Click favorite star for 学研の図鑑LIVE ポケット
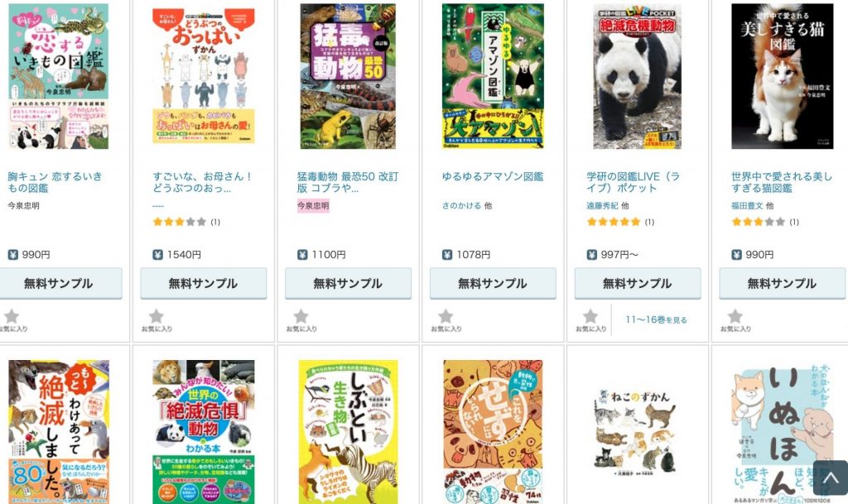This screenshot has height=504, width=848. pyautogui.click(x=590, y=317)
